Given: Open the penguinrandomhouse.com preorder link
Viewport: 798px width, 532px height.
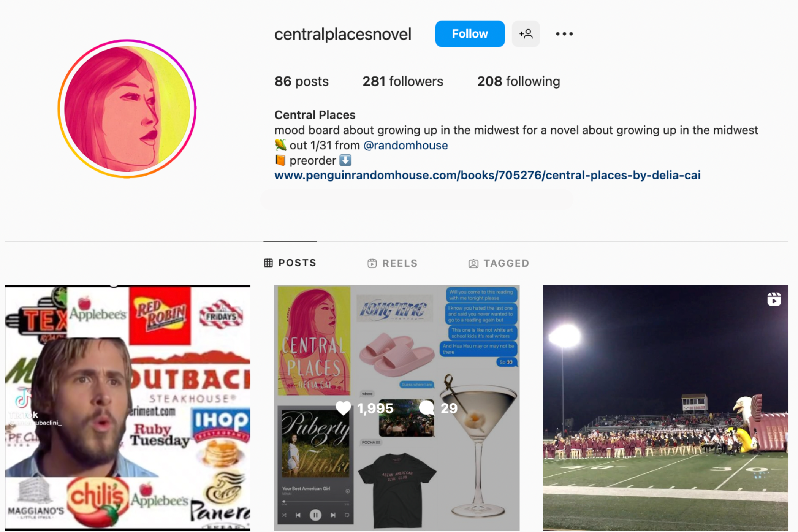Looking at the screenshot, I should pyautogui.click(x=487, y=175).
